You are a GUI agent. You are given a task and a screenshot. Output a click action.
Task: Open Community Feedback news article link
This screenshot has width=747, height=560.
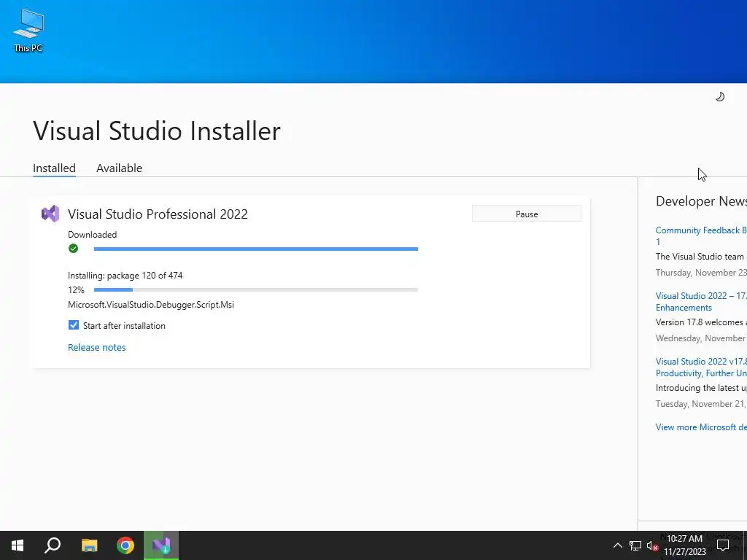click(701, 236)
